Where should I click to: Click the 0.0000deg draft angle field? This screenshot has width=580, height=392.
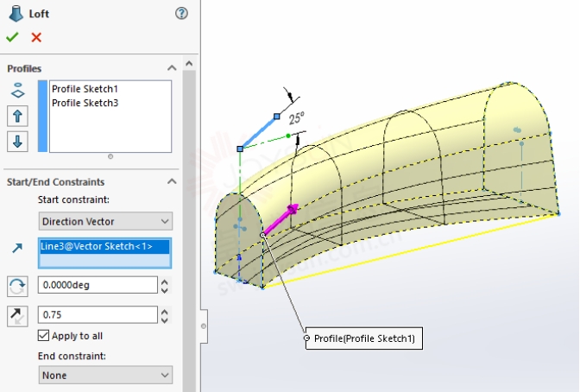pos(98,285)
